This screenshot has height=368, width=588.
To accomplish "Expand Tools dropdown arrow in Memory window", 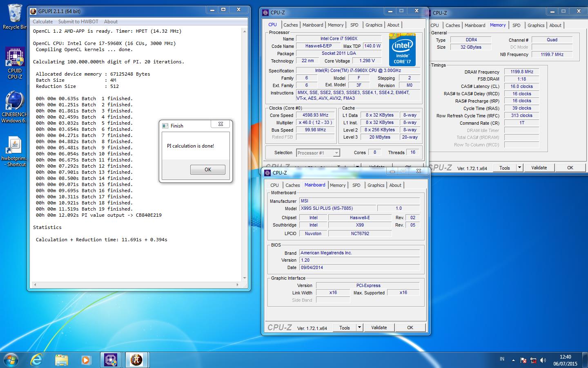I will (x=519, y=168).
